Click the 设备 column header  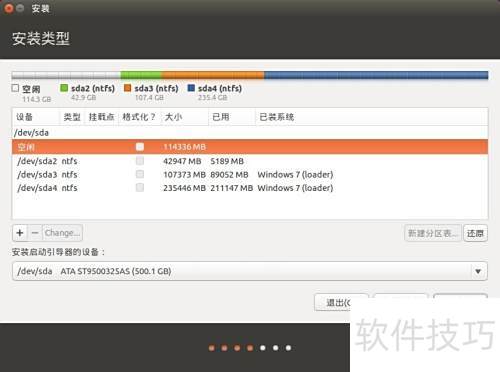tap(36, 117)
